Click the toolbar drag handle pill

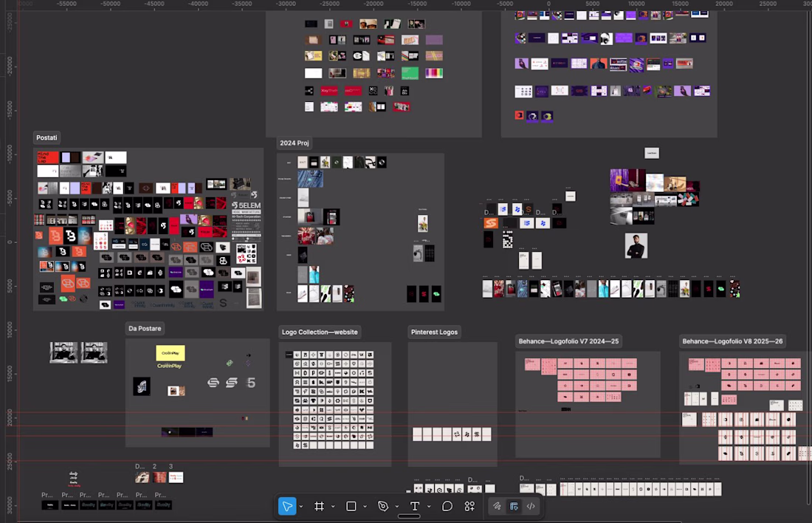pyautogui.click(x=409, y=516)
